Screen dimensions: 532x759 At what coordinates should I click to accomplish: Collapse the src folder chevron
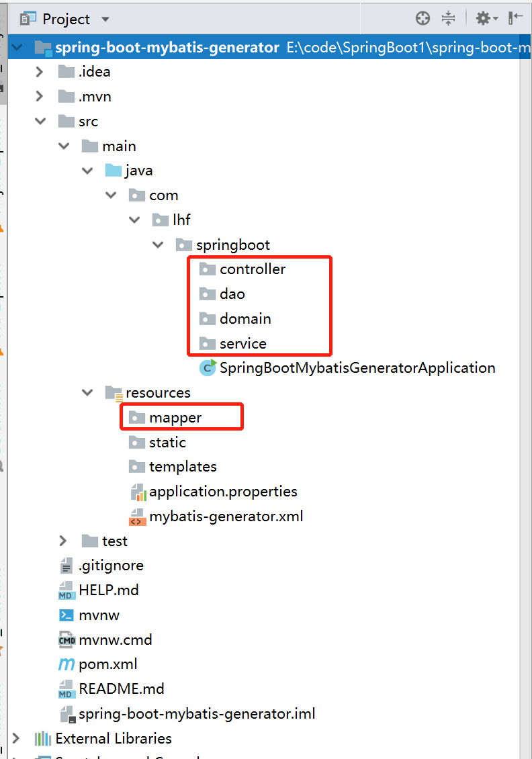(x=41, y=121)
